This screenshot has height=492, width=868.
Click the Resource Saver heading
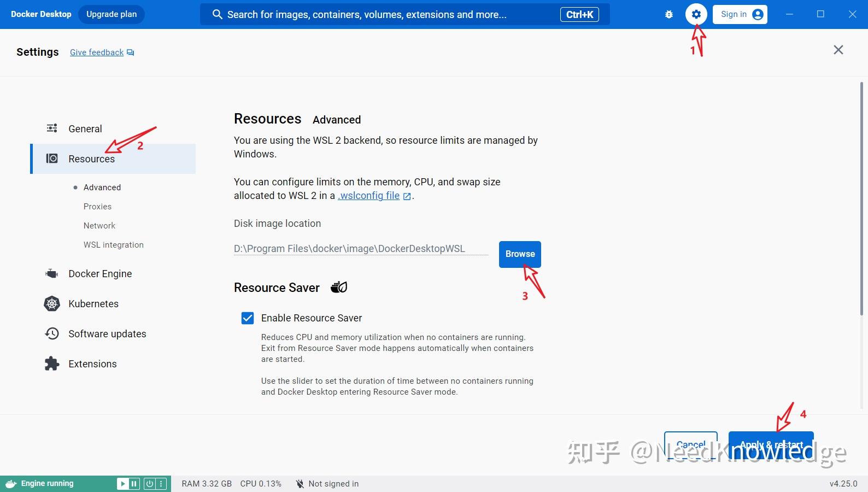coord(277,288)
